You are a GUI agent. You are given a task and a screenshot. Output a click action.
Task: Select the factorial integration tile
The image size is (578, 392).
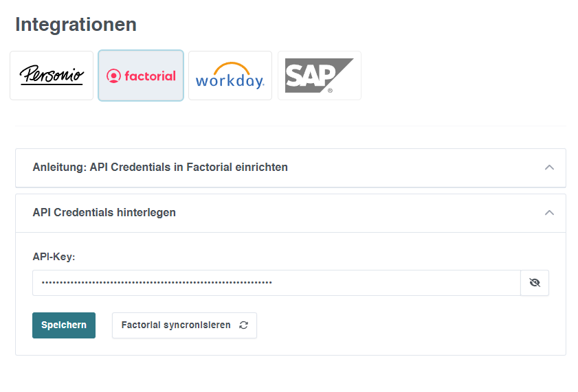pyautogui.click(x=141, y=76)
